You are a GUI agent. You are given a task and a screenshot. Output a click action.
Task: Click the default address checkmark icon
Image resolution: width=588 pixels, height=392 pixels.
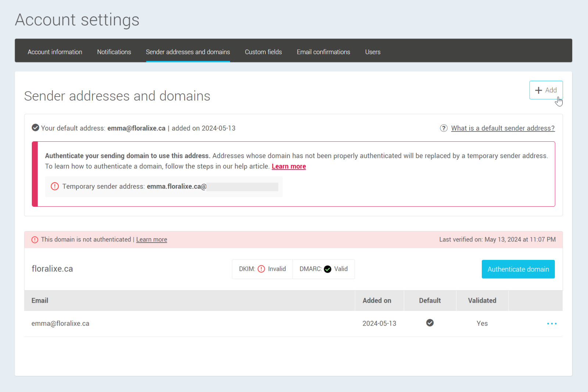click(36, 128)
